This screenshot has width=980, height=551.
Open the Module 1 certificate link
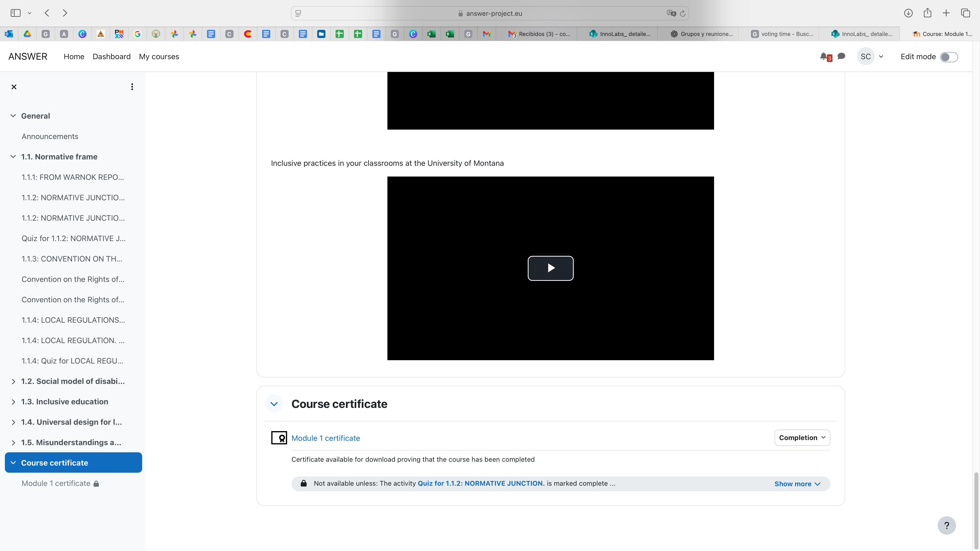tap(325, 438)
